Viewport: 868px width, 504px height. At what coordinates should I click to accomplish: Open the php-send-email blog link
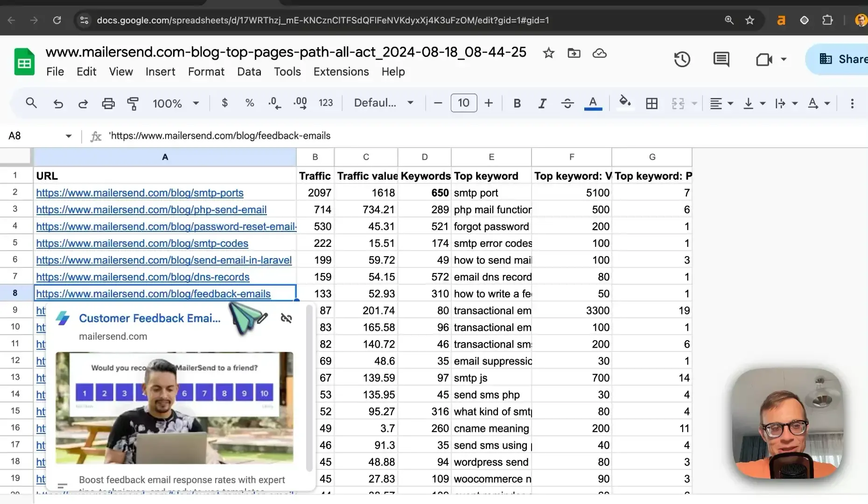151,210
